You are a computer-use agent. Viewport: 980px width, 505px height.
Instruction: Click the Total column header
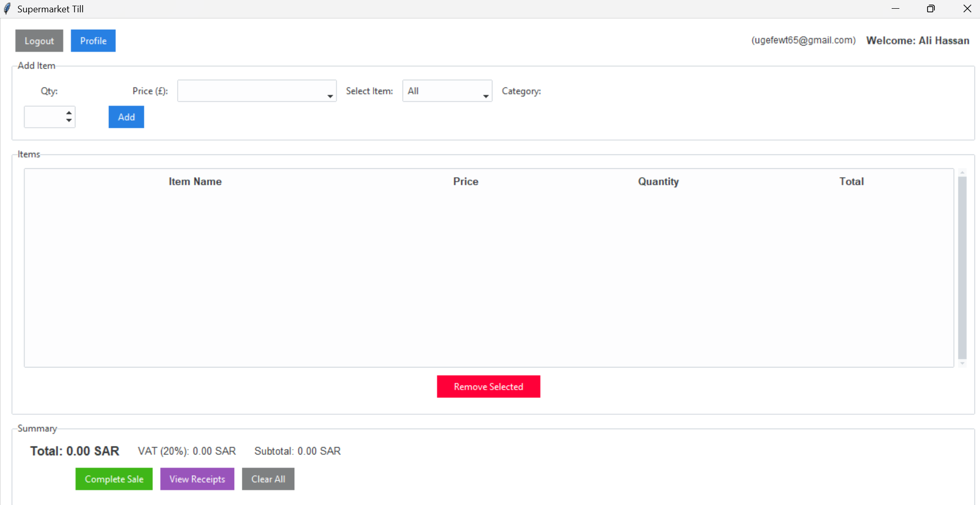(x=851, y=182)
